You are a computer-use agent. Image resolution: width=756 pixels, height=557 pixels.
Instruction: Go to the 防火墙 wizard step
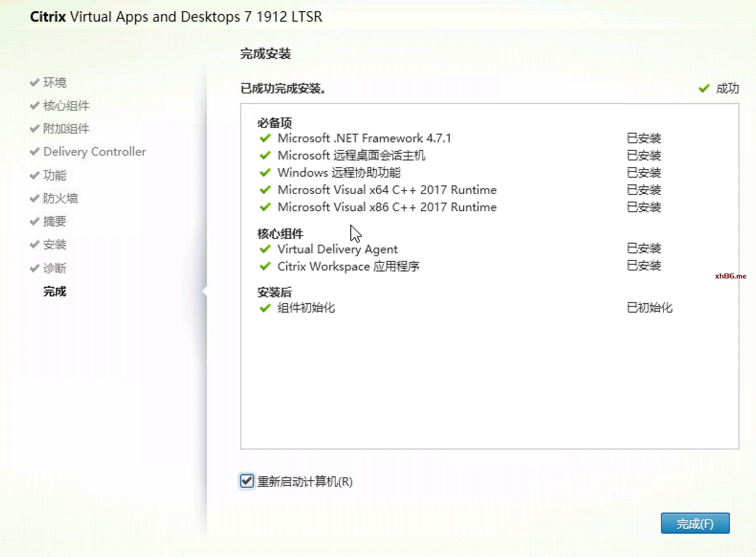point(60,198)
